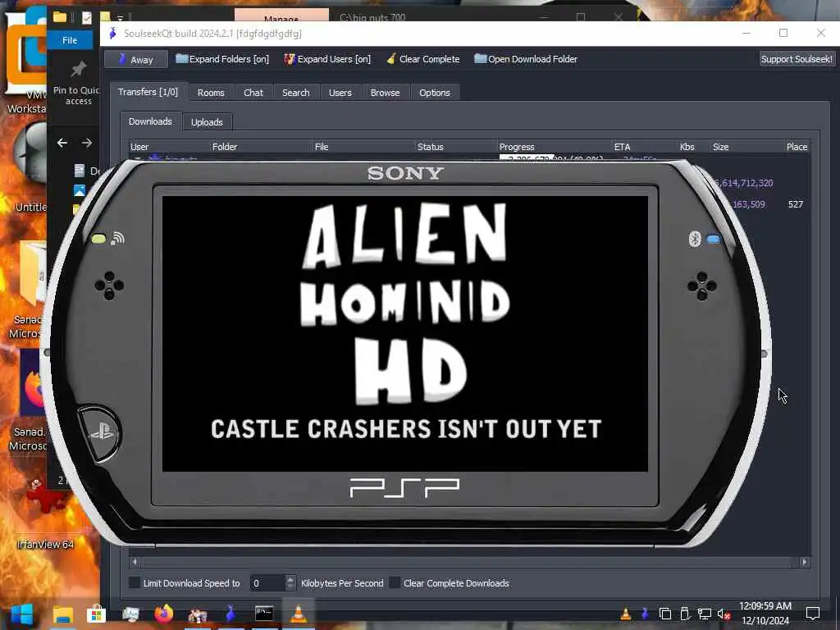Click Support Soulseek! button

797,59
